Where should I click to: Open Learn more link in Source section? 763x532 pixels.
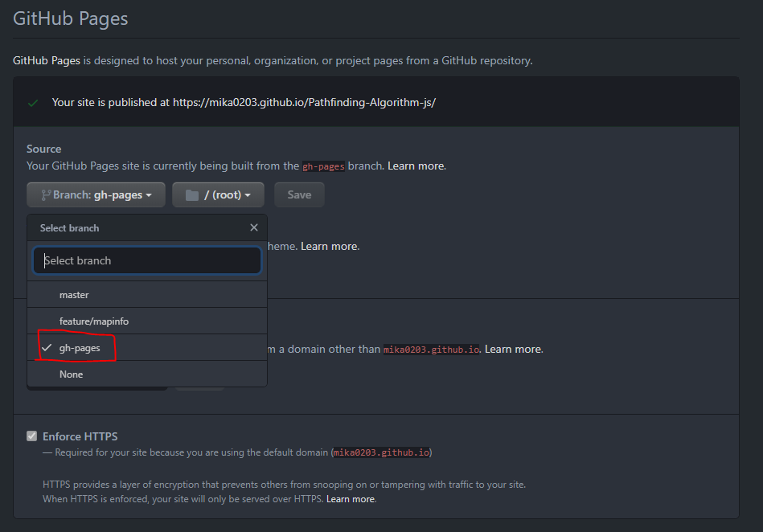pyautogui.click(x=416, y=166)
